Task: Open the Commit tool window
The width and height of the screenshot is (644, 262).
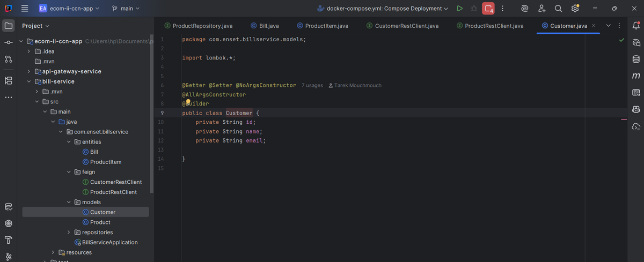Action: (9, 42)
